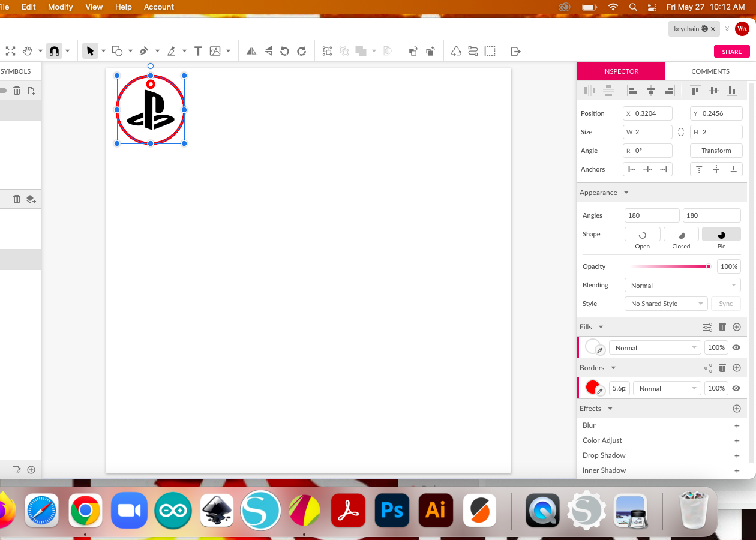Align selection to bottom edge icon
This screenshot has width=756, height=540.
732,91
